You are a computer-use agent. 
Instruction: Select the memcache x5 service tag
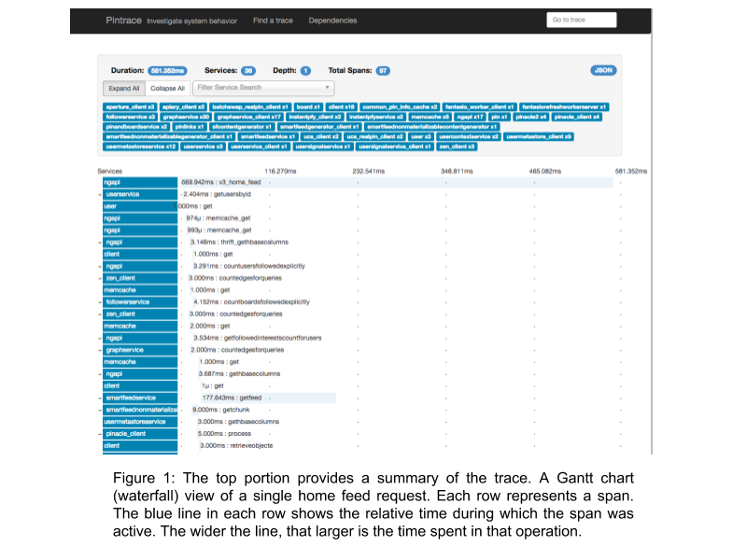[430, 118]
